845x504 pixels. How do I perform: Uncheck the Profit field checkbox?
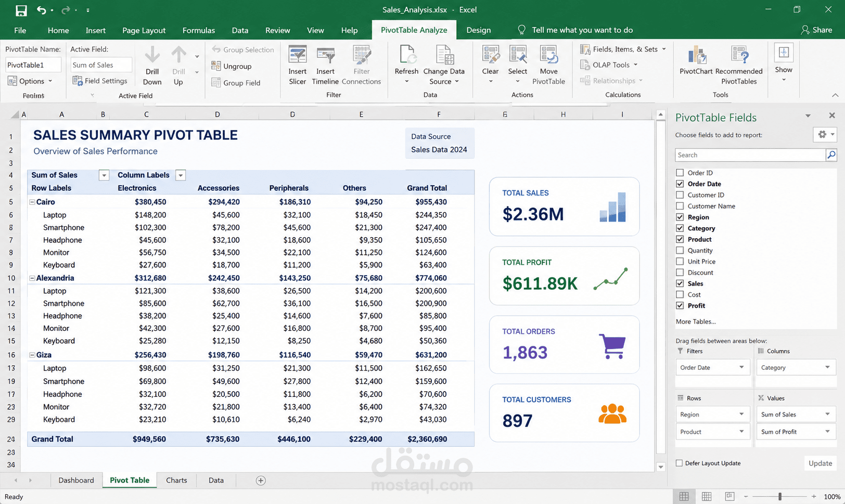680,305
